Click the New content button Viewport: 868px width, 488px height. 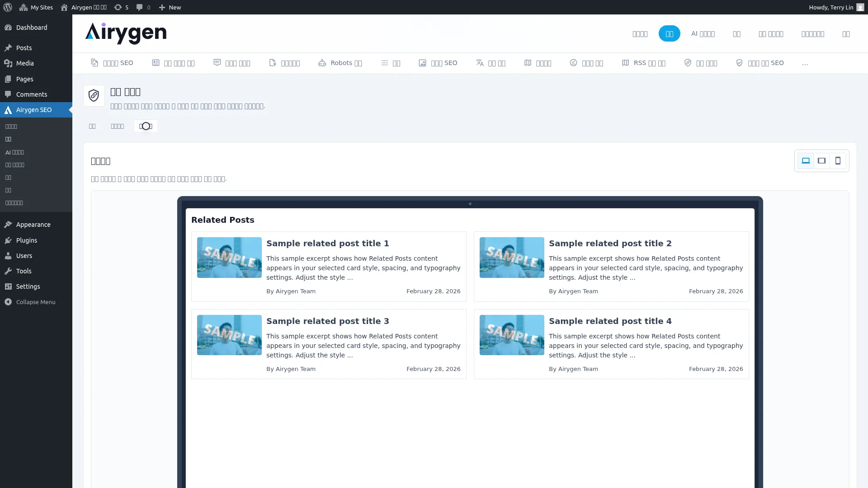point(170,7)
